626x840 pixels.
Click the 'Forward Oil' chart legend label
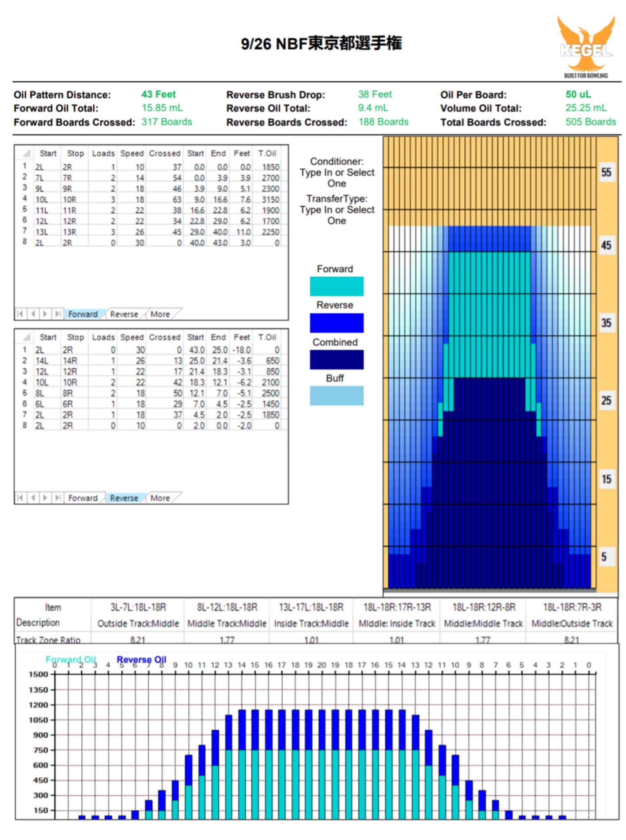pyautogui.click(x=71, y=659)
